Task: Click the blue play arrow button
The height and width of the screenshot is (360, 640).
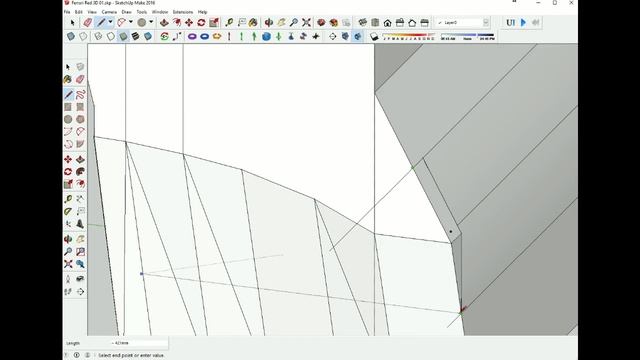Action: pos(523,22)
